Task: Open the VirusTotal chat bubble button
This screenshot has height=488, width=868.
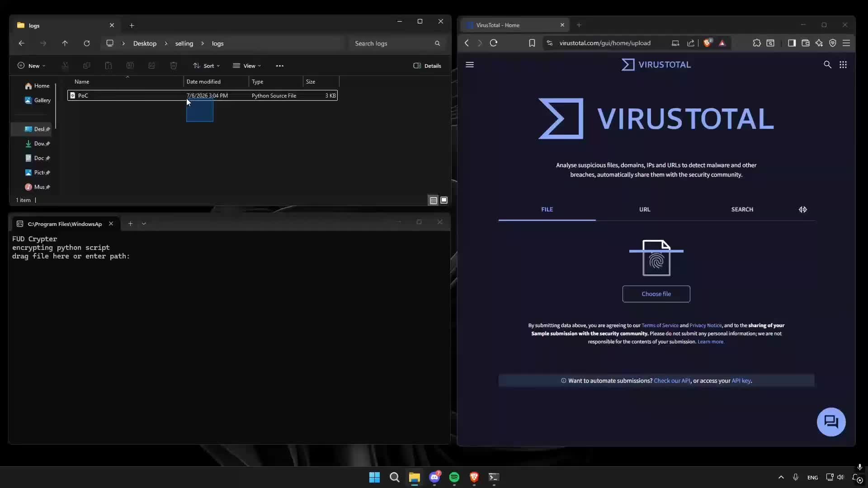Action: coord(831,422)
